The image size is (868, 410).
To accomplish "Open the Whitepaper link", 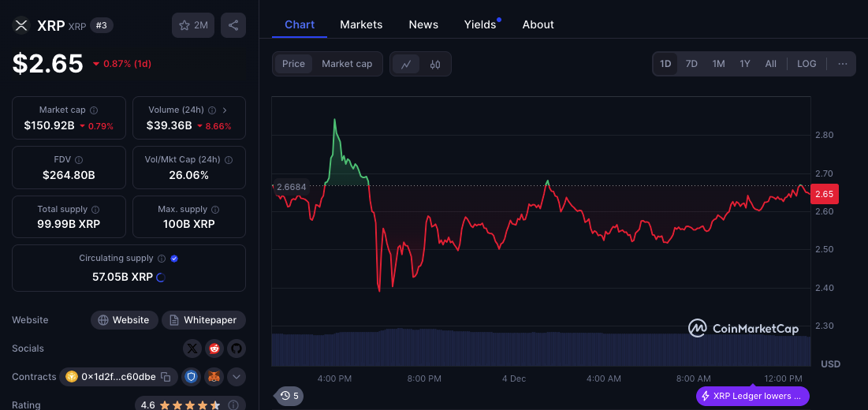I will 203,320.
